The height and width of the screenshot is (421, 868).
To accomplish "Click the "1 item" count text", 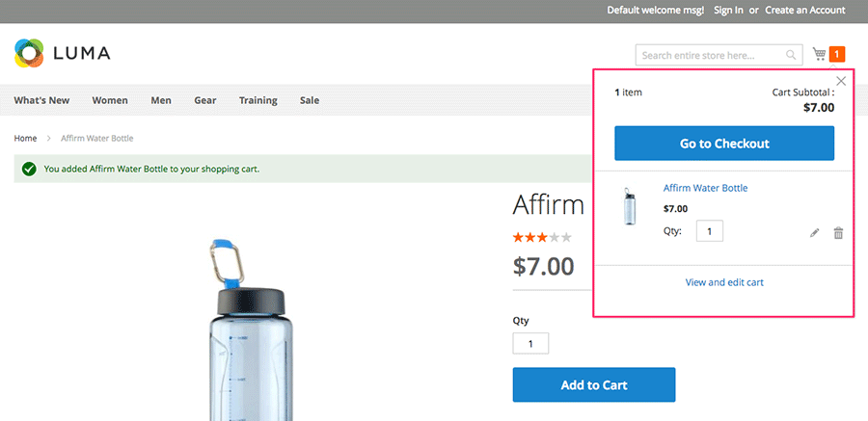I will click(x=628, y=92).
